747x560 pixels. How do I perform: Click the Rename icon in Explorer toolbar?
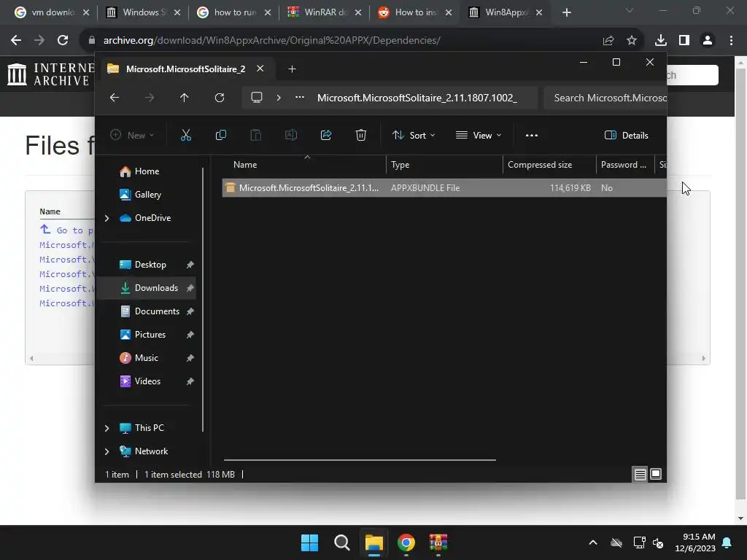click(x=290, y=135)
